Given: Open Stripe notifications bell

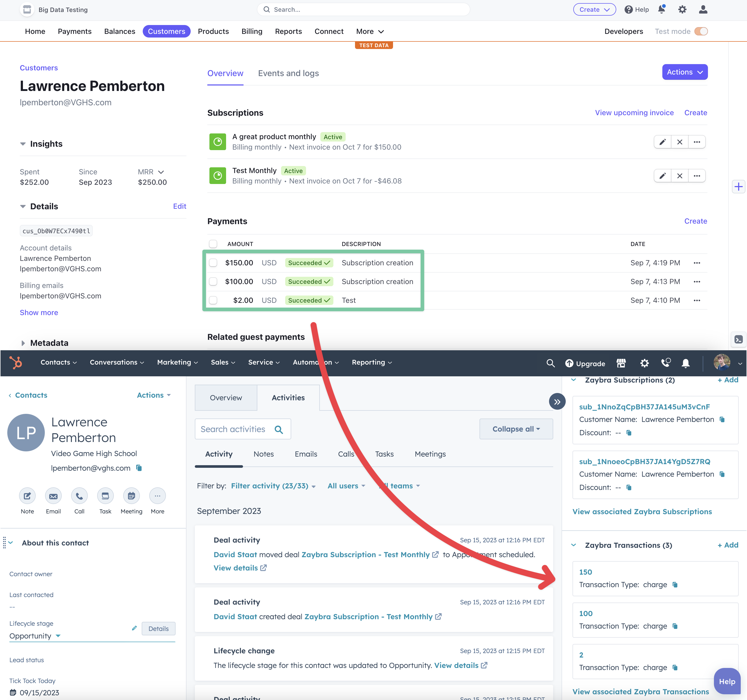Looking at the screenshot, I should click(x=662, y=9).
